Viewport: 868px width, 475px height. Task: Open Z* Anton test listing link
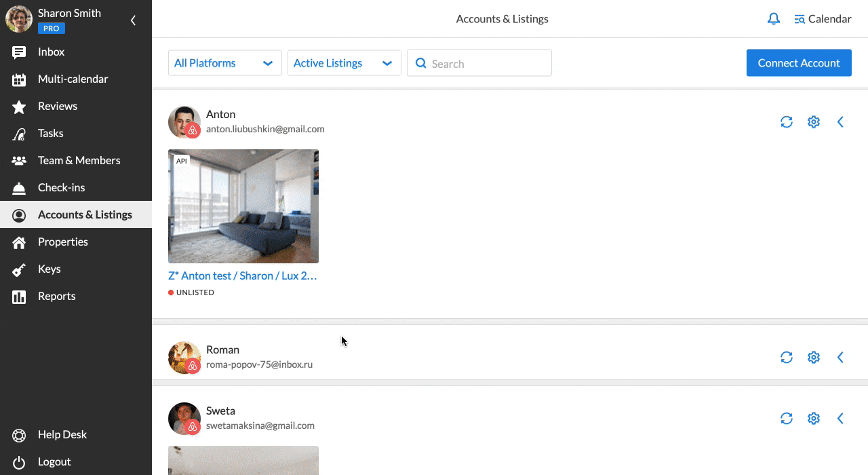[x=243, y=275]
